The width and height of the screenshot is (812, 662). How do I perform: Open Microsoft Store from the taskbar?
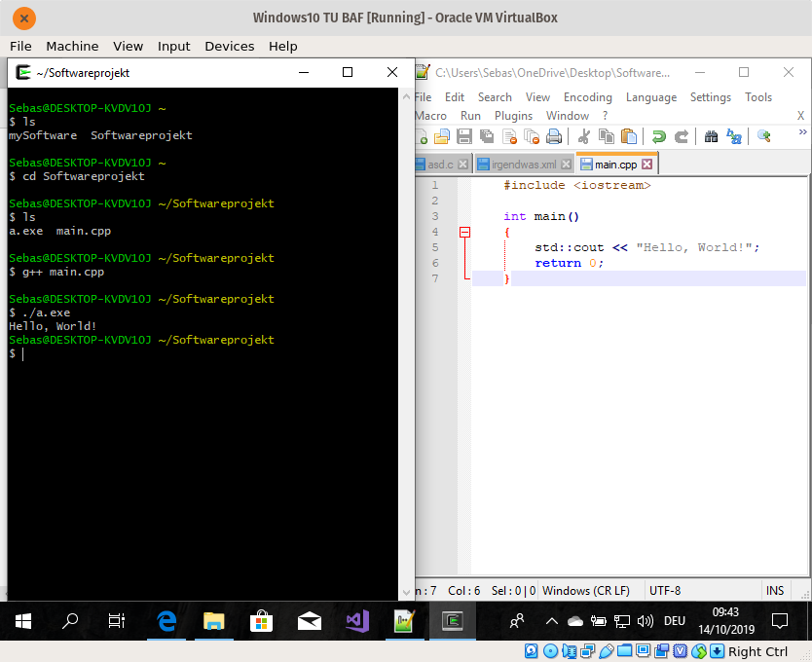(261, 620)
